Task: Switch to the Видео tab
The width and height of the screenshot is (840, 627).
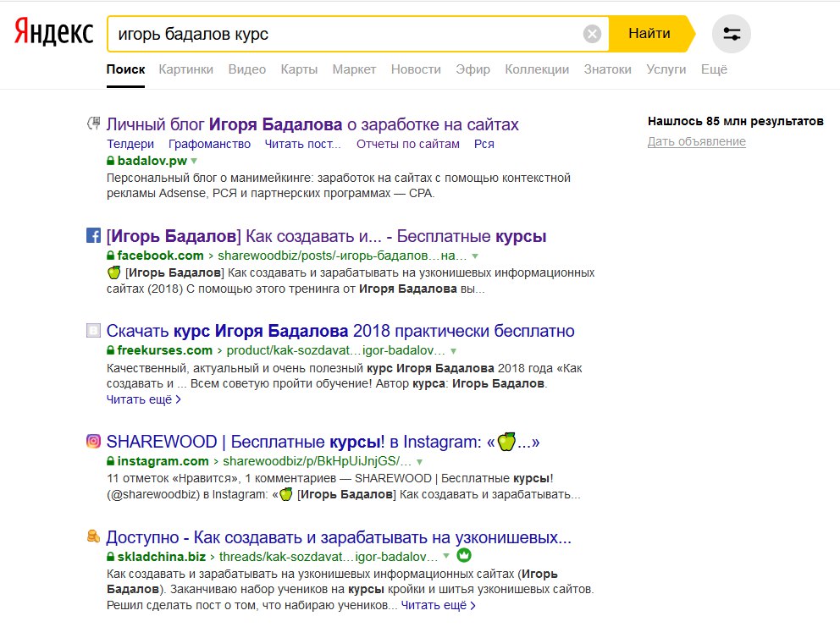Action: pos(247,69)
